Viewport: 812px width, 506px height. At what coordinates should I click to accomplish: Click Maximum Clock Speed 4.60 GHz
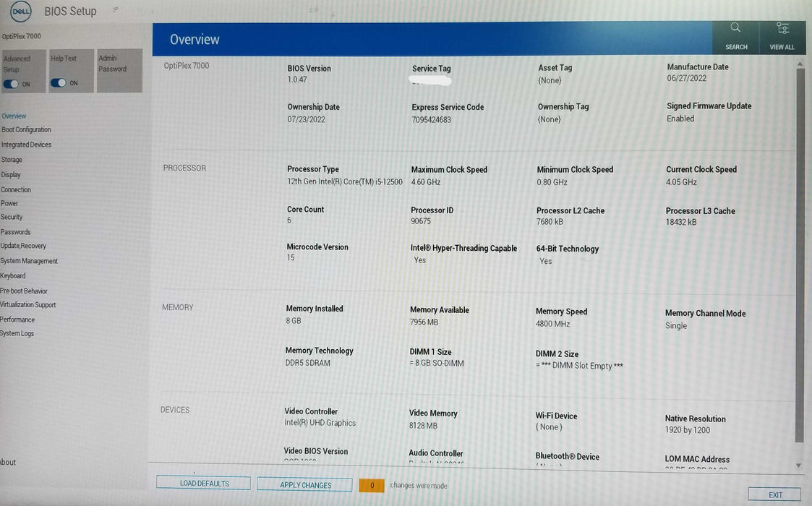426,182
